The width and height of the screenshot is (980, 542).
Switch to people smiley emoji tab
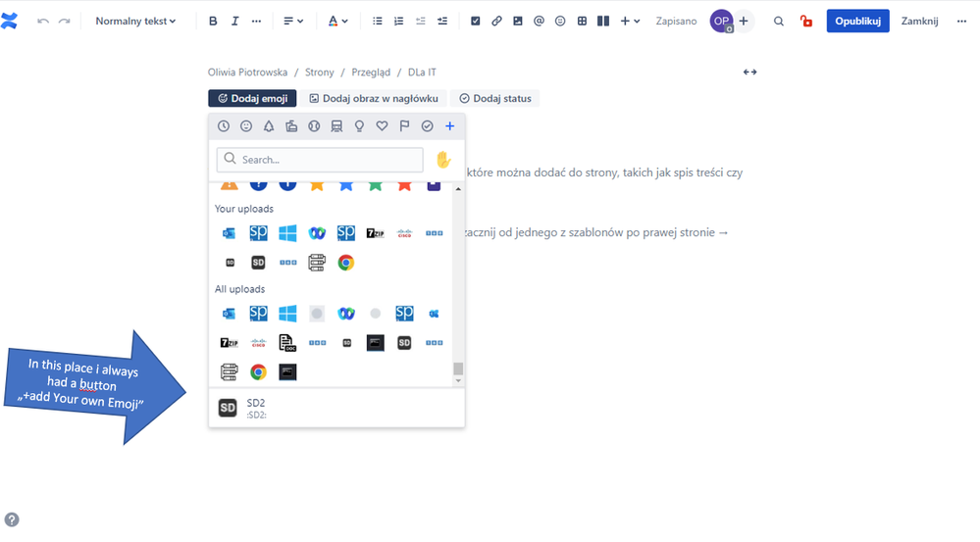(246, 126)
